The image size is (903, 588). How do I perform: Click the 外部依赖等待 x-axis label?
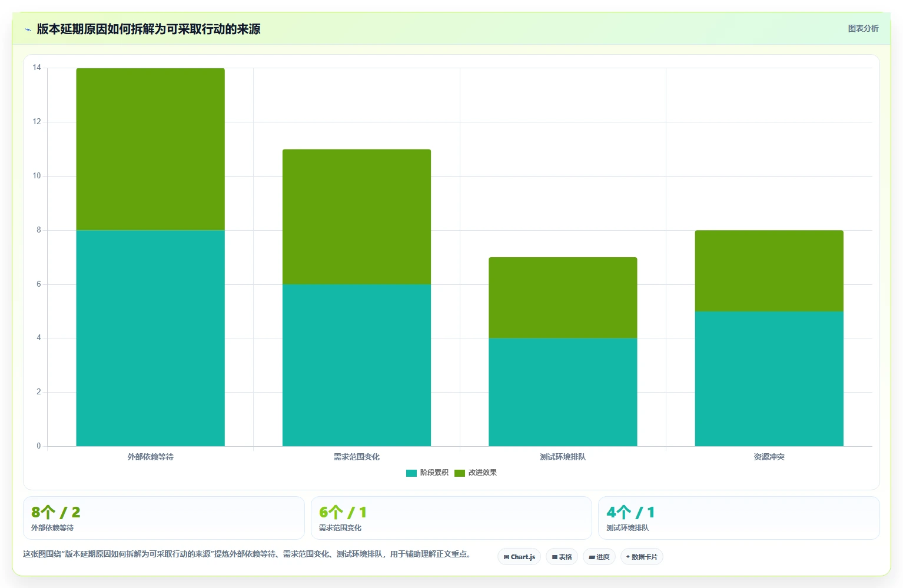[x=151, y=457]
